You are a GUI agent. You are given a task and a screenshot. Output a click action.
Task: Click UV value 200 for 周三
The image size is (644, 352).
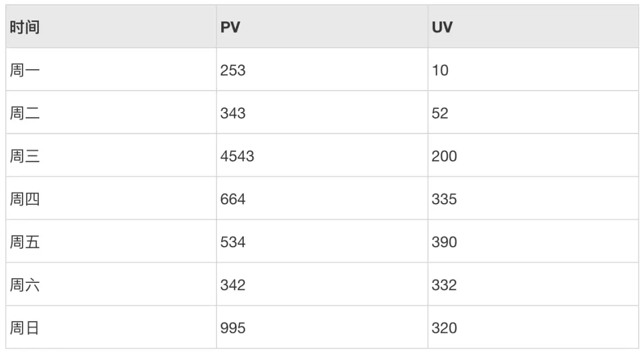coord(444,156)
